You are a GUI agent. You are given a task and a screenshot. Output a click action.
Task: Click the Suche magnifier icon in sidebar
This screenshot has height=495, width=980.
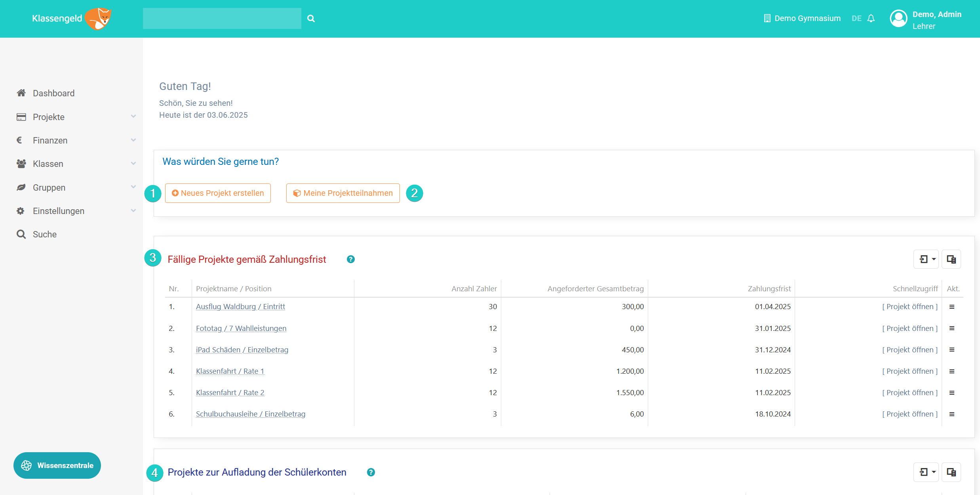(x=21, y=234)
